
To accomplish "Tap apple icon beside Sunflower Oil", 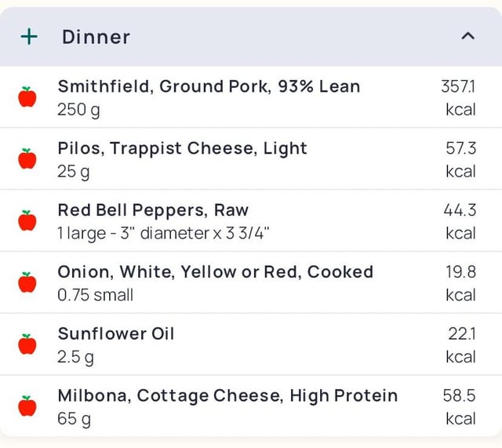I will 27,344.
